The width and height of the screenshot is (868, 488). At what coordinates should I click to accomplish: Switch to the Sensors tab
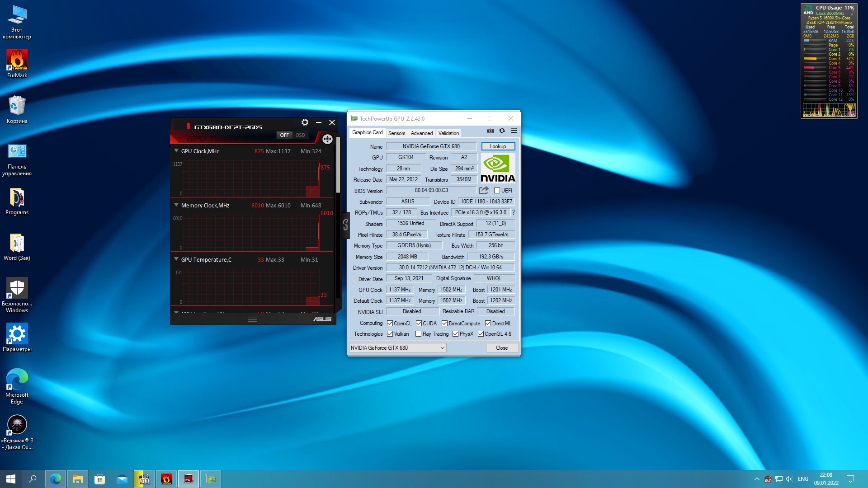pyautogui.click(x=396, y=133)
